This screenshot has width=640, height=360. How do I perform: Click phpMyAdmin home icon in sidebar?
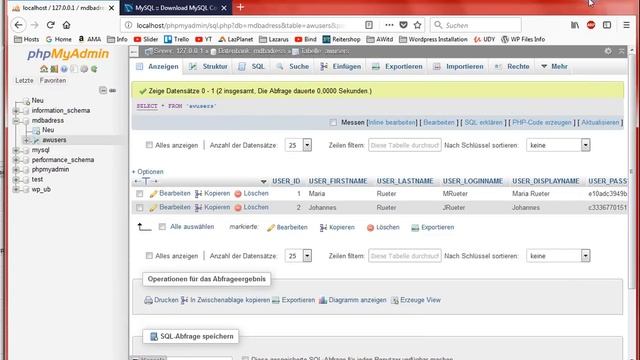pos(44,69)
